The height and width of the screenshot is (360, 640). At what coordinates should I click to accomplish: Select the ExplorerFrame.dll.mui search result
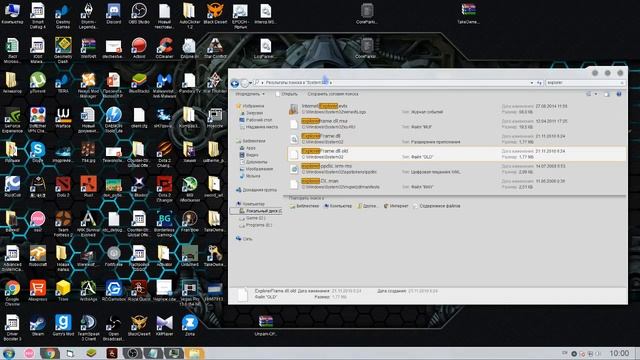pos(456,124)
